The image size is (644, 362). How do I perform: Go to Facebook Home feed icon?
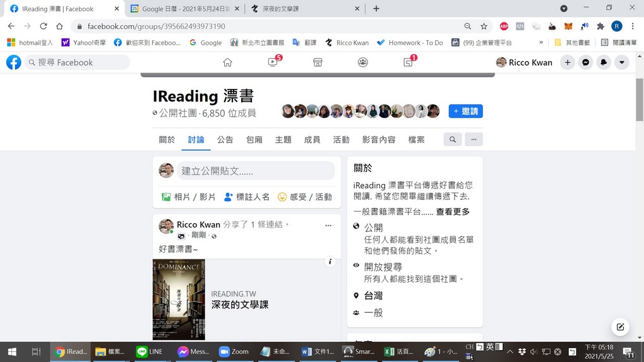coord(227,62)
